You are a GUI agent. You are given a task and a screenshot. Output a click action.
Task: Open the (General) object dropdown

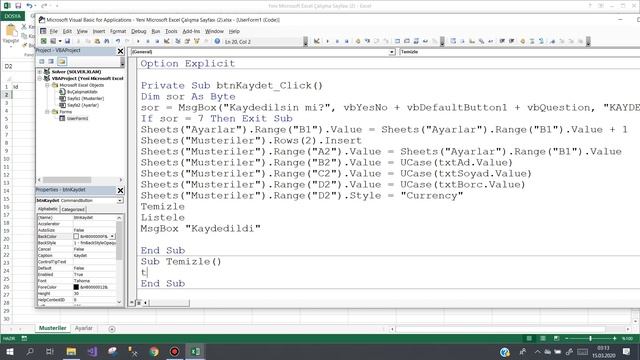click(391, 52)
